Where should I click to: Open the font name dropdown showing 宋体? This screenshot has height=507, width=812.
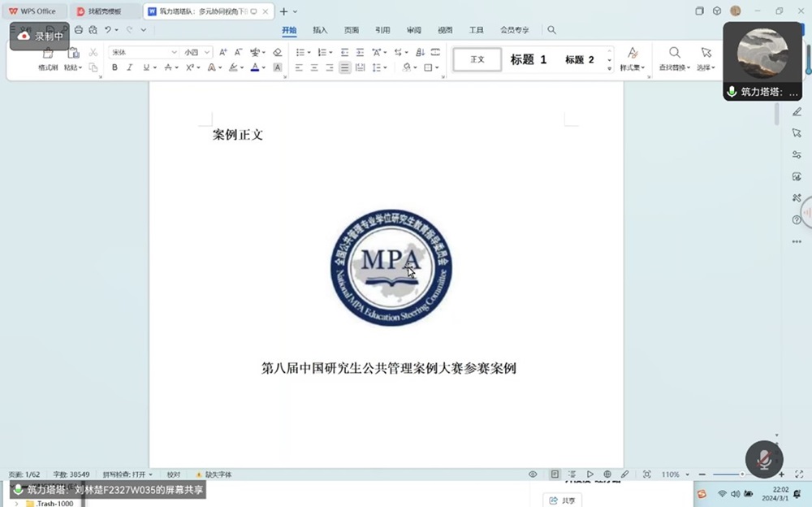coord(174,52)
